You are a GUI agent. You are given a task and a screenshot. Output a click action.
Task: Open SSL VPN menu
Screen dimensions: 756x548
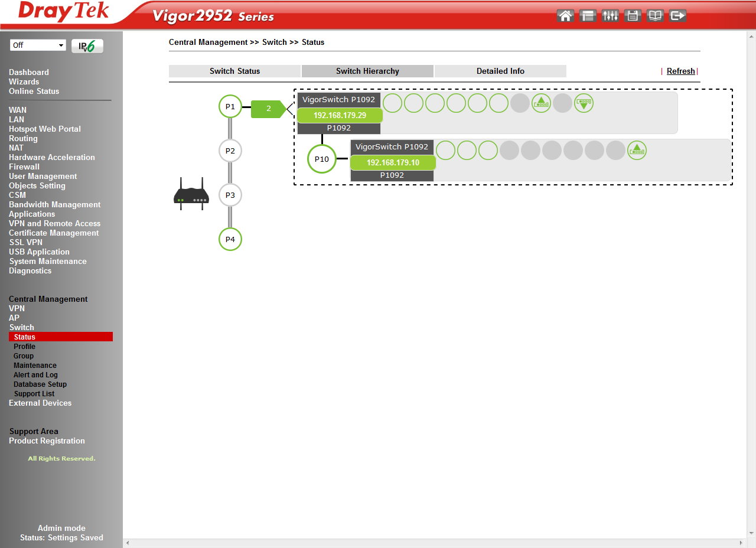click(x=26, y=242)
